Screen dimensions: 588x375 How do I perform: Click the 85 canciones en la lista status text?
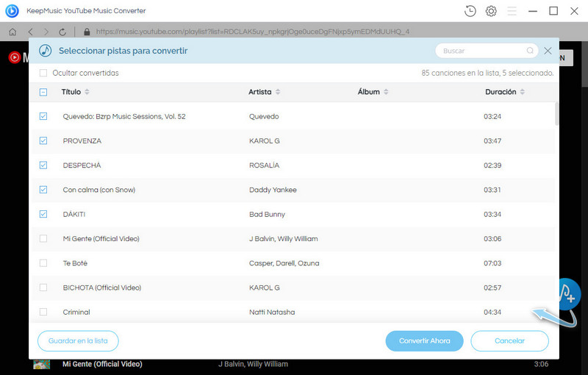(487, 73)
